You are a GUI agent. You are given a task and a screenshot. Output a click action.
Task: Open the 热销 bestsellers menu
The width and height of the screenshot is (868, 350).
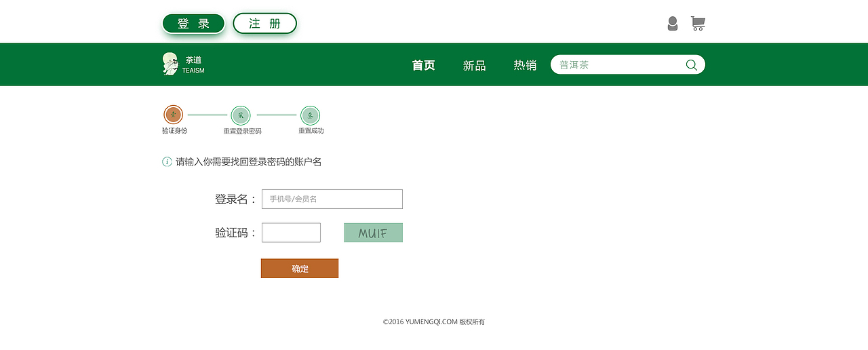(x=525, y=65)
